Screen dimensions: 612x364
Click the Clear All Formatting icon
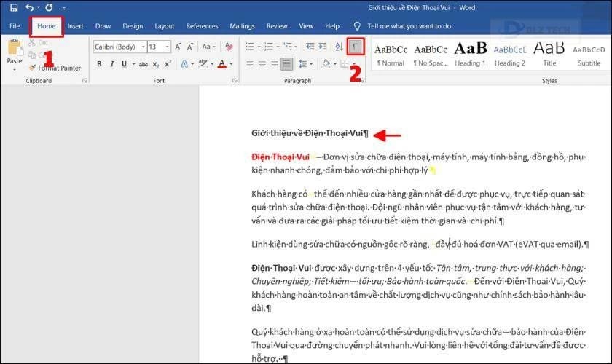[x=229, y=47]
